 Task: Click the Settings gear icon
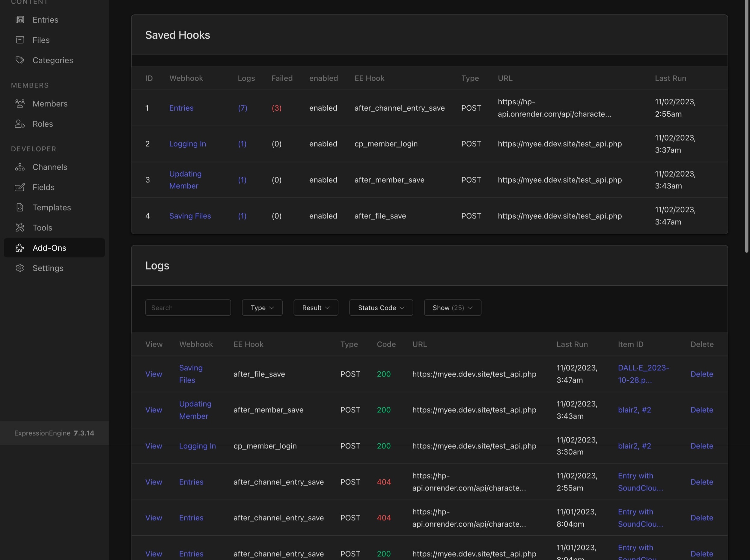click(20, 268)
